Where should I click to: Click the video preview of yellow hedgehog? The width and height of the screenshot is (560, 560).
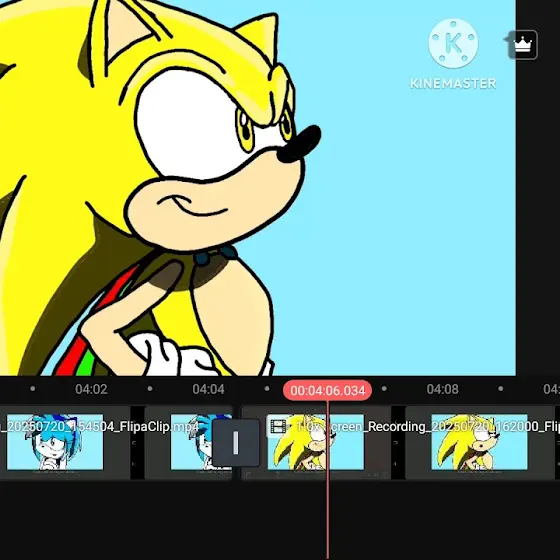pyautogui.click(x=258, y=188)
